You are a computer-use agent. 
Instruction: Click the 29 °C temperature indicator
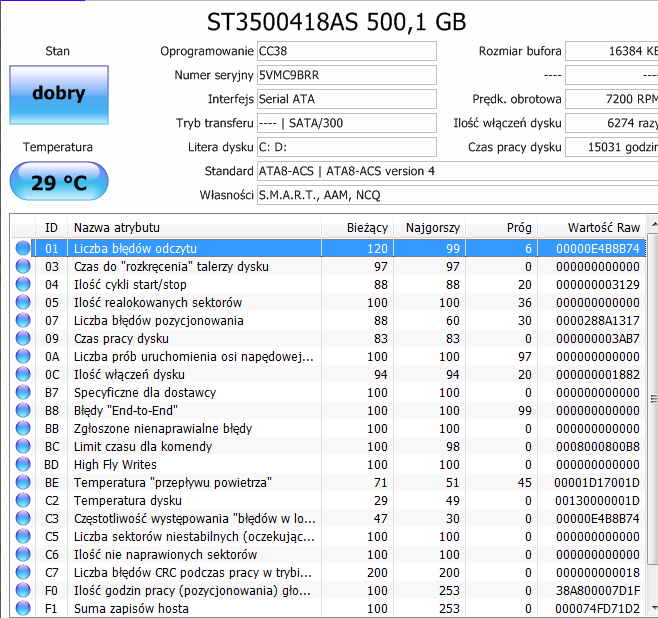[x=58, y=182]
